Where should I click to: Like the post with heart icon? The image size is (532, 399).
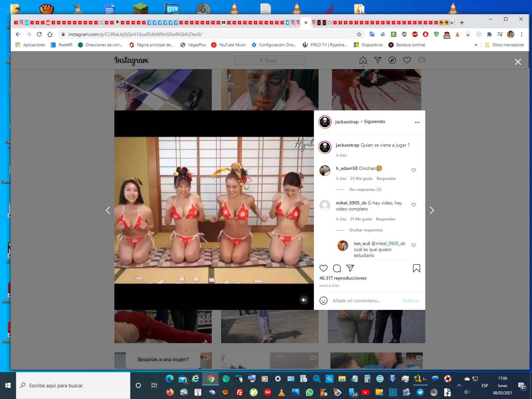click(323, 268)
